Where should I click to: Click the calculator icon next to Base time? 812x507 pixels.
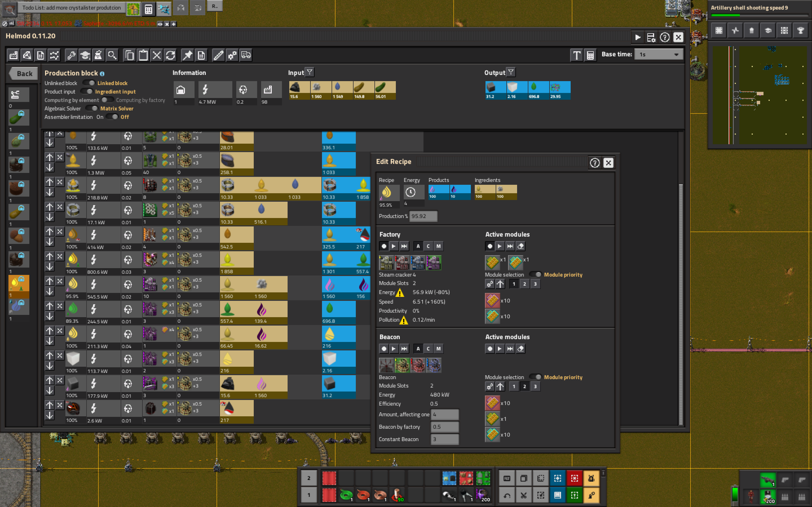(x=590, y=55)
